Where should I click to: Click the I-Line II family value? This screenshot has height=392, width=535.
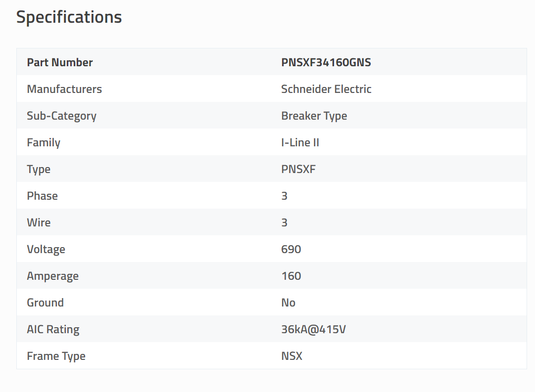click(300, 142)
